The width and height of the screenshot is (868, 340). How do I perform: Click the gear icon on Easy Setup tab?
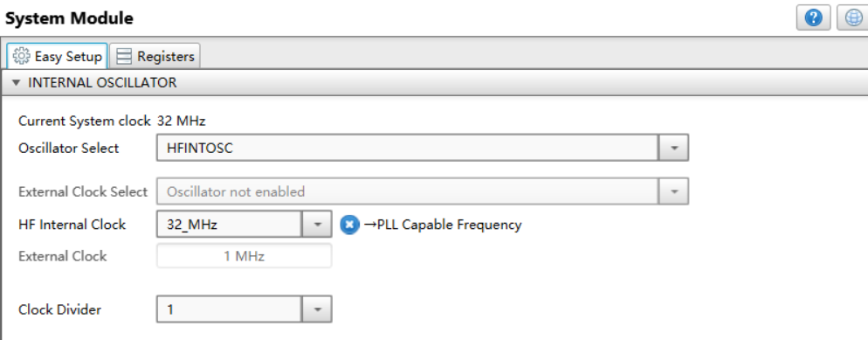[21, 56]
